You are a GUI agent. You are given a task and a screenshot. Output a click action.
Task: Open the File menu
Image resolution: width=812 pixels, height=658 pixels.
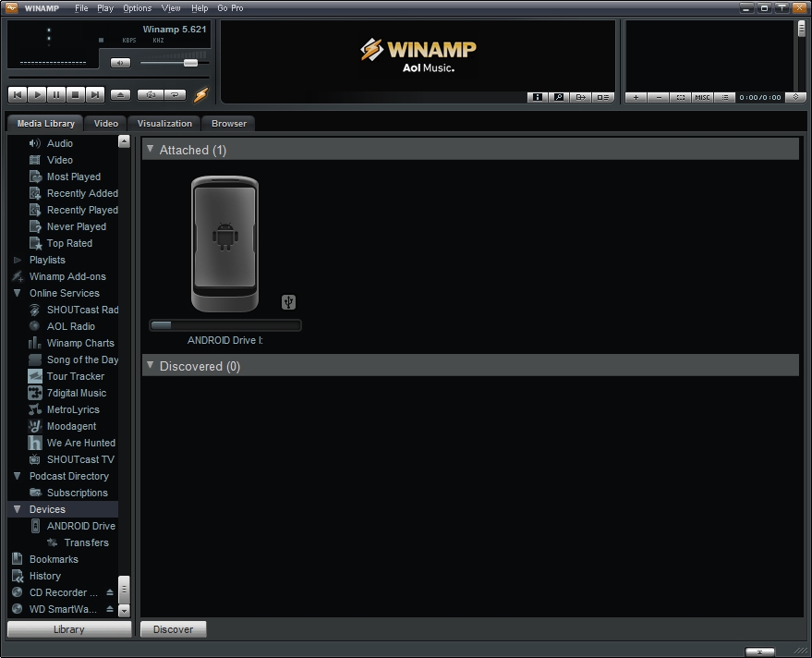81,7
